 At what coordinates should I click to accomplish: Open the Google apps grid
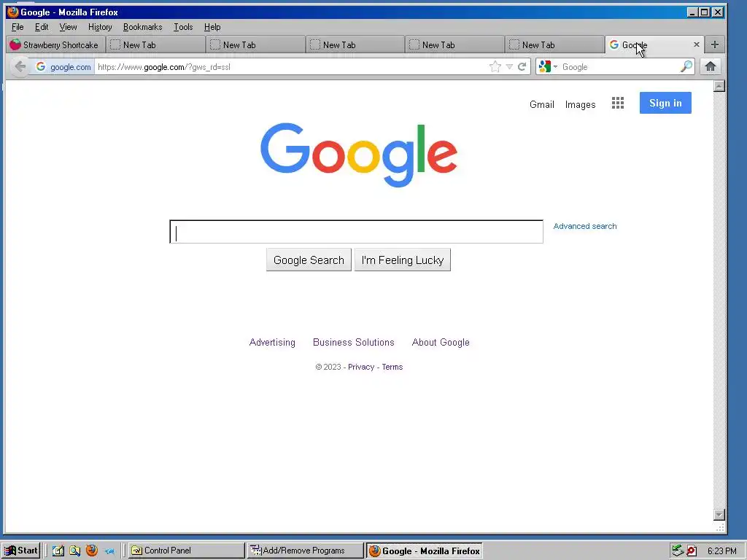(x=617, y=104)
